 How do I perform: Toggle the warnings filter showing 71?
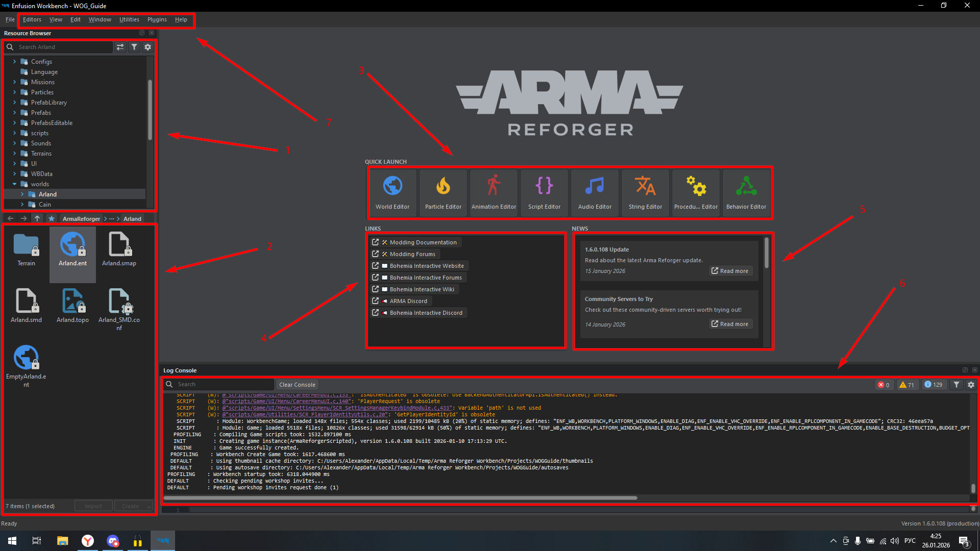(907, 385)
